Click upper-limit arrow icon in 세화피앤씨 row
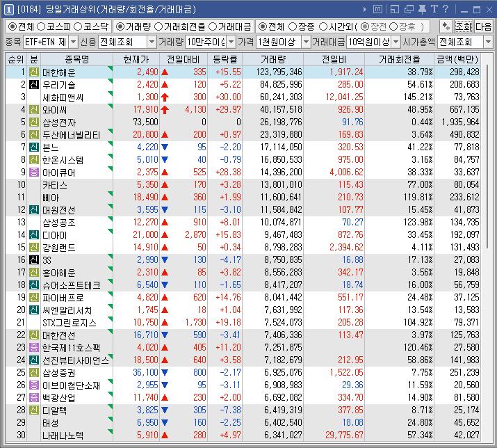Viewport: 497px width, 448px height. coord(165,97)
